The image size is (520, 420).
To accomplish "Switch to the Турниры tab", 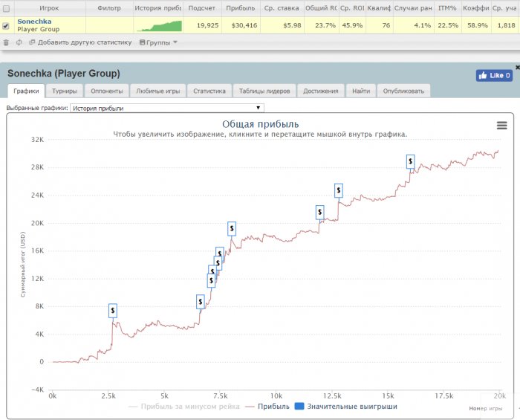I will point(65,91).
